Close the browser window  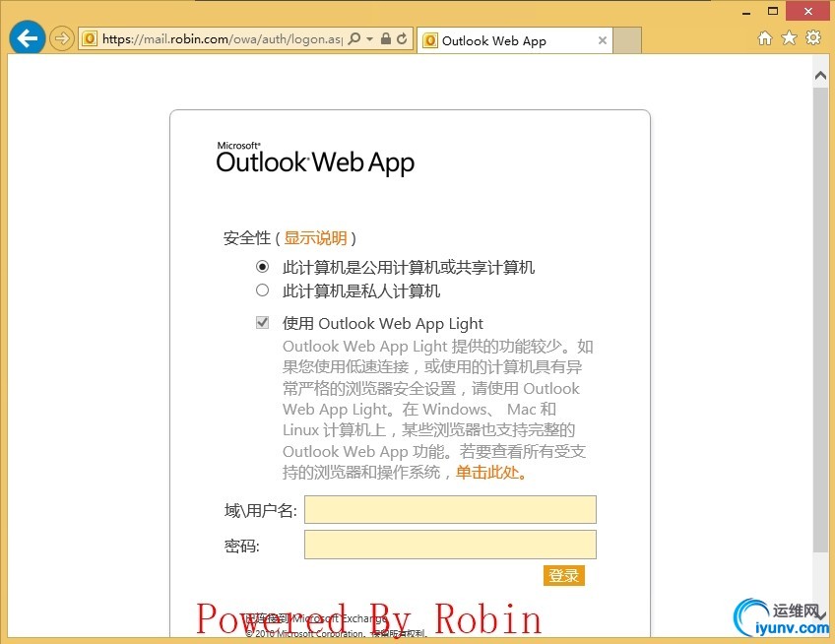point(808,11)
